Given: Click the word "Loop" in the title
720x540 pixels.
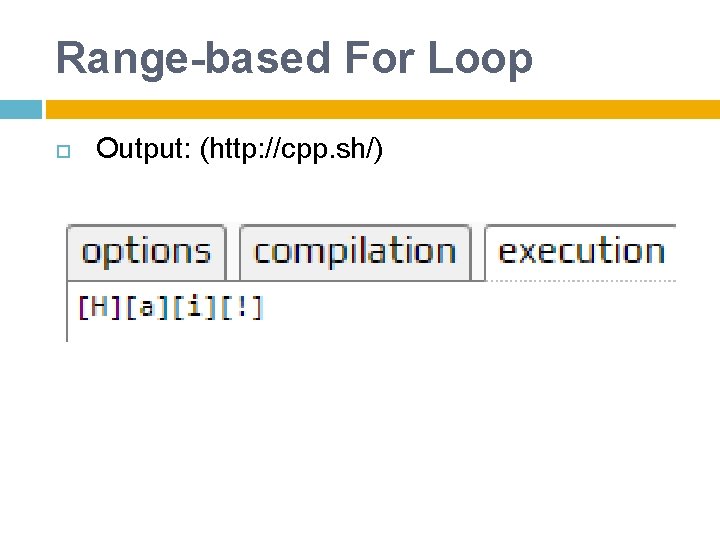Looking at the screenshot, I should [480, 58].
